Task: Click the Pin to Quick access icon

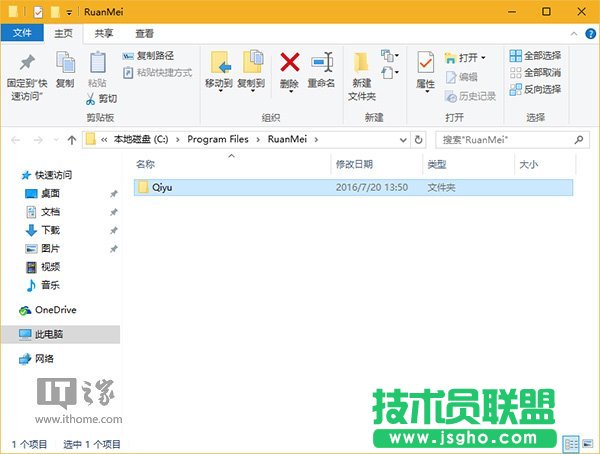Action: (27, 63)
